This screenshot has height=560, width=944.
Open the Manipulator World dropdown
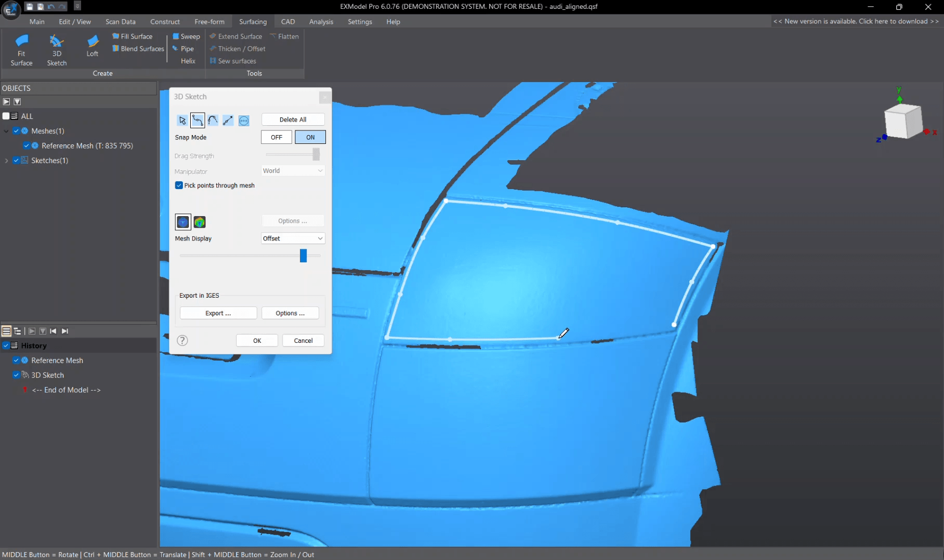pyautogui.click(x=293, y=170)
